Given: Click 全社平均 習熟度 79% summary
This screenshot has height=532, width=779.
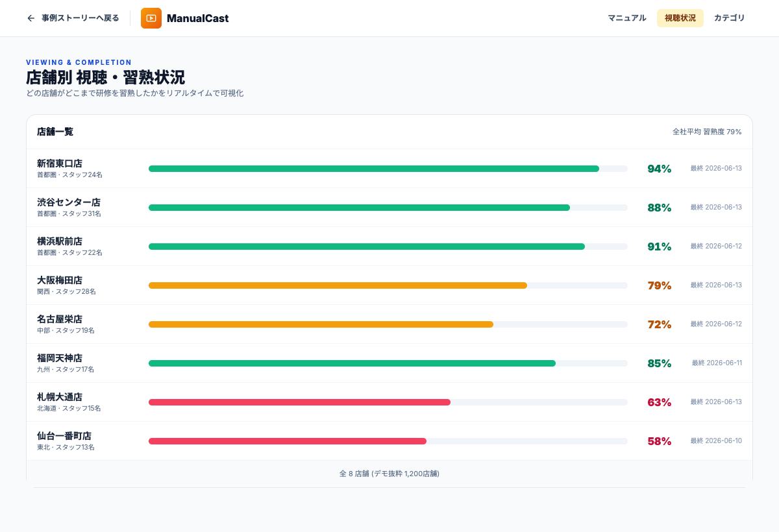Looking at the screenshot, I should pyautogui.click(x=707, y=132).
